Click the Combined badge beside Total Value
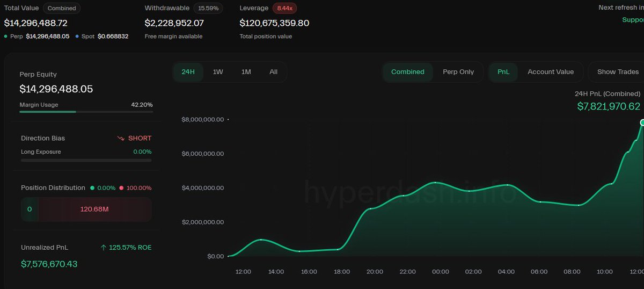Image resolution: width=644 pixels, height=289 pixels. 62,8
